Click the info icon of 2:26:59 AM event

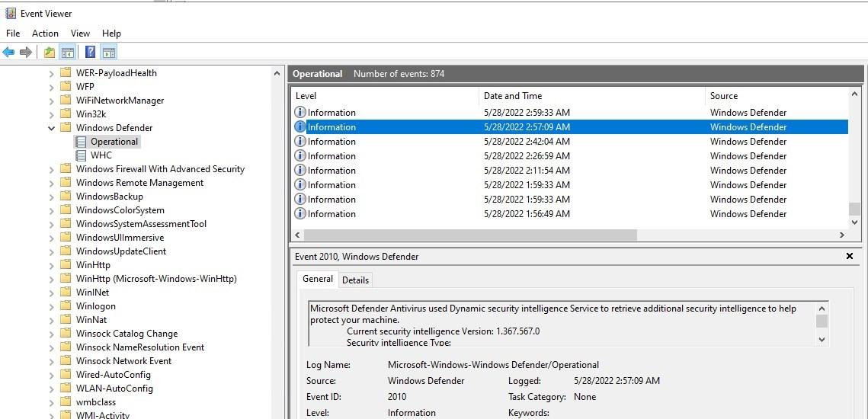(300, 155)
